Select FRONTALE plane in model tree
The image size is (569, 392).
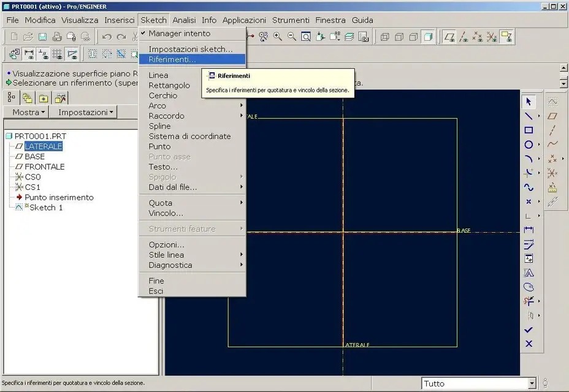click(x=44, y=167)
